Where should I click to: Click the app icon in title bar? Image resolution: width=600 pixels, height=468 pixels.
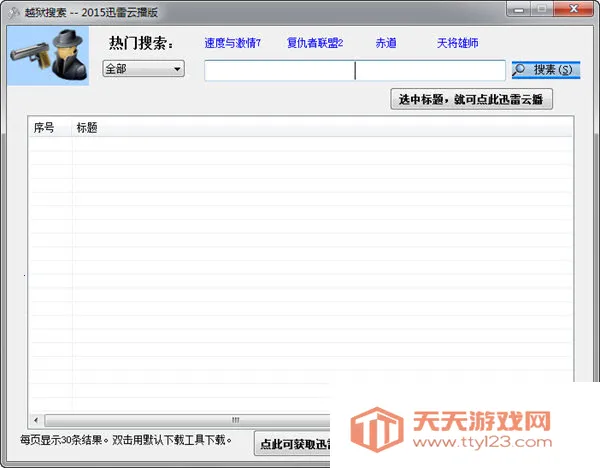pos(14,13)
